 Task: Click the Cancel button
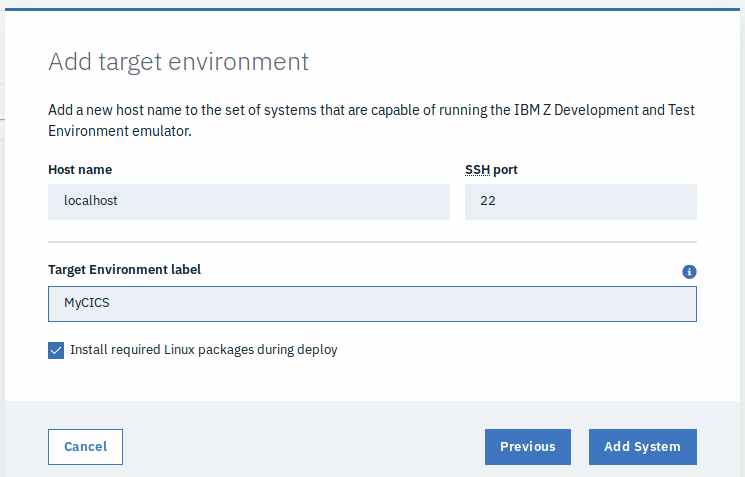(85, 447)
